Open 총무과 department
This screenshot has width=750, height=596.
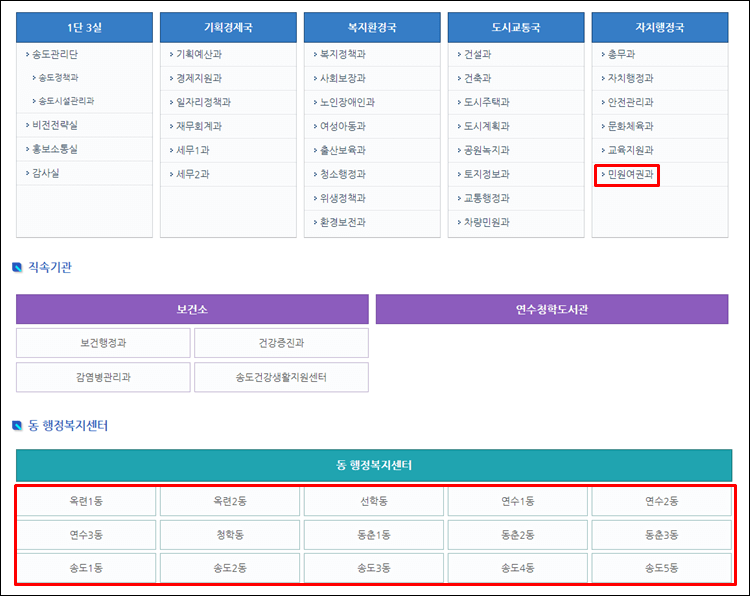(x=621, y=54)
